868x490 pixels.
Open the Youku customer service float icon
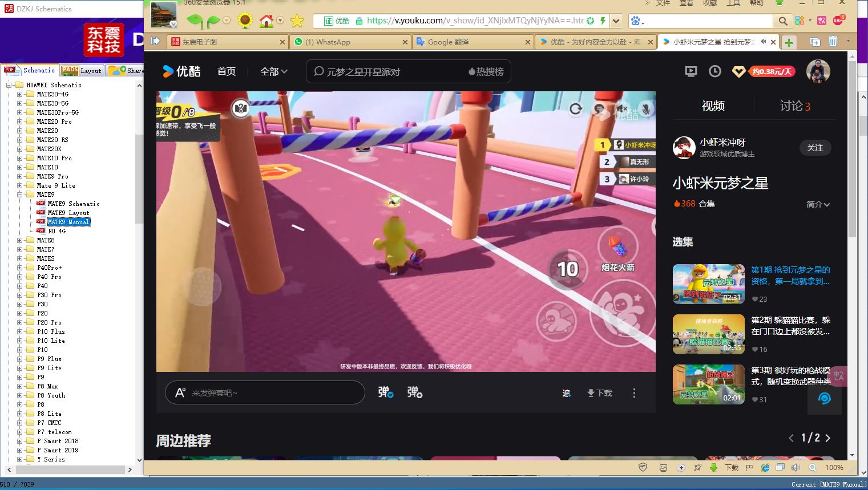824,398
